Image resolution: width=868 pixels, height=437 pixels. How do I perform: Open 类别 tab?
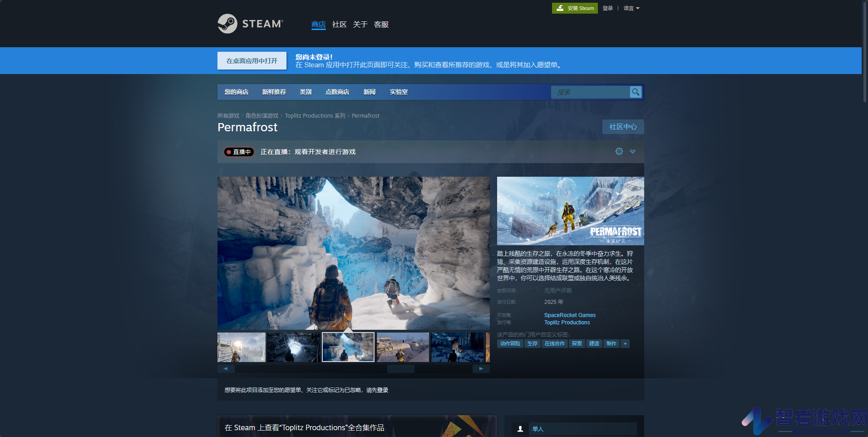(306, 92)
